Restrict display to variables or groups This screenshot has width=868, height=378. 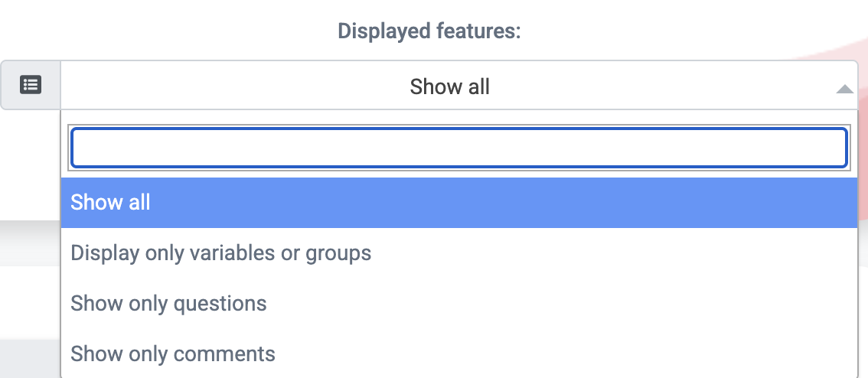click(x=459, y=253)
